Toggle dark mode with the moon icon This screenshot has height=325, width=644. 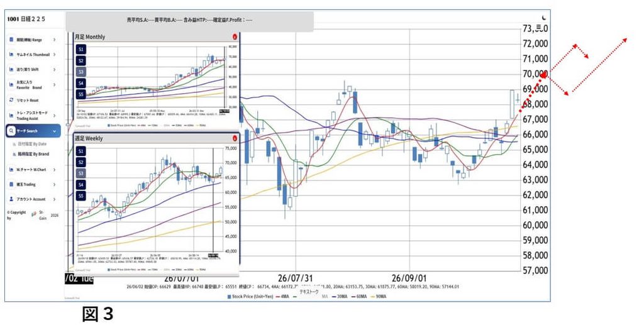point(545,18)
